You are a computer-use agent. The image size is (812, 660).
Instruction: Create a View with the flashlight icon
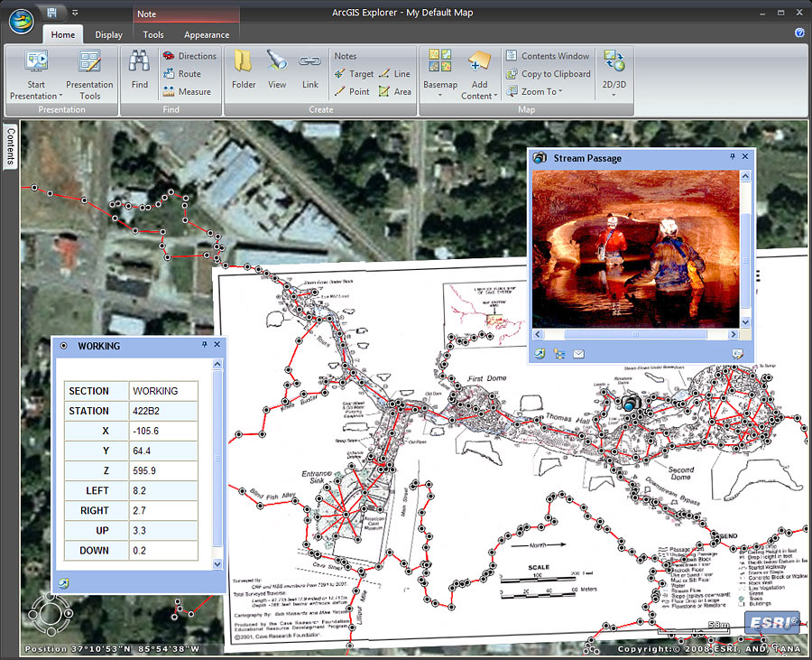click(277, 70)
